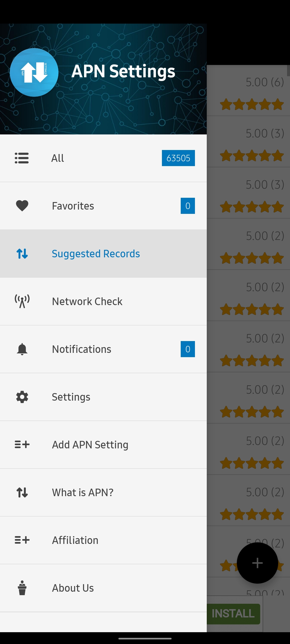
Task: Tap the Favorites count badge
Action: click(188, 206)
